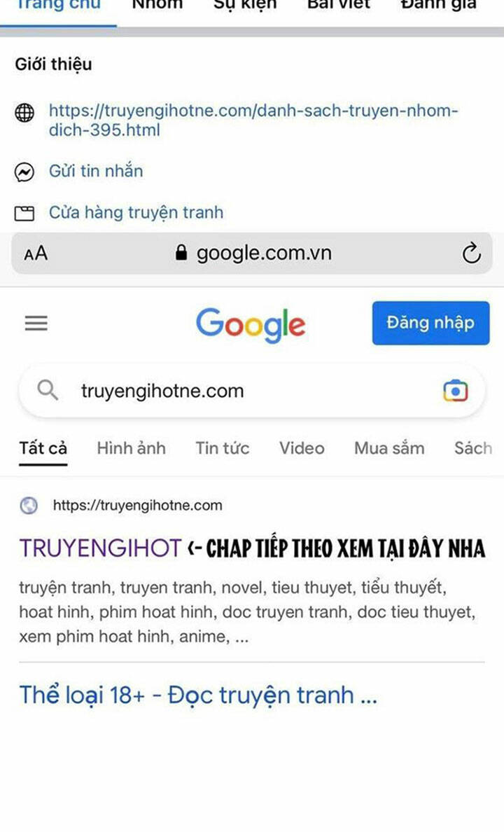Tap the padlock in address bar

click(181, 253)
